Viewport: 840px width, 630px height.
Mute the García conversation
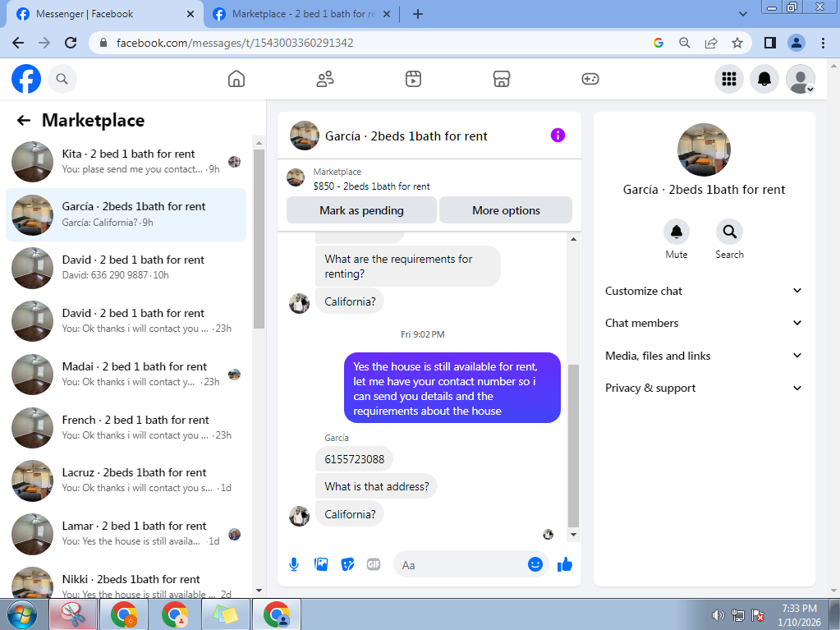[x=676, y=232]
